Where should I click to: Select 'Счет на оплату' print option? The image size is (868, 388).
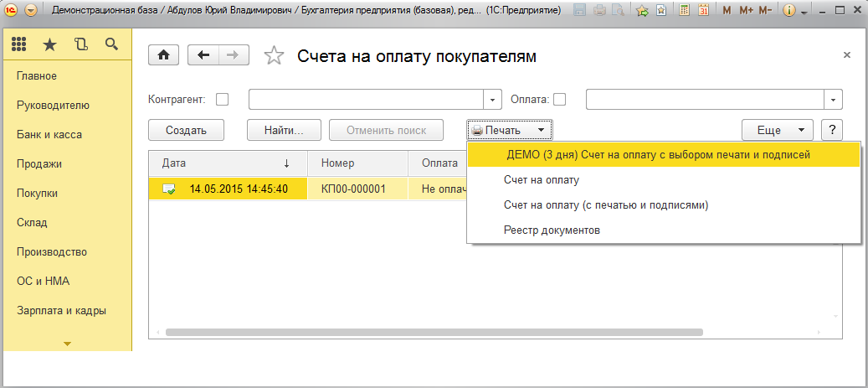[x=542, y=179]
